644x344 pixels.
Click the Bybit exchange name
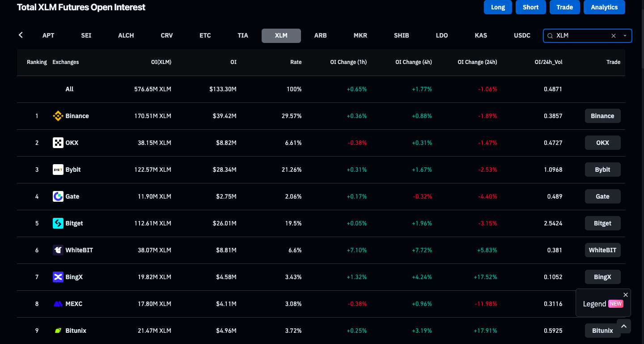coord(73,170)
